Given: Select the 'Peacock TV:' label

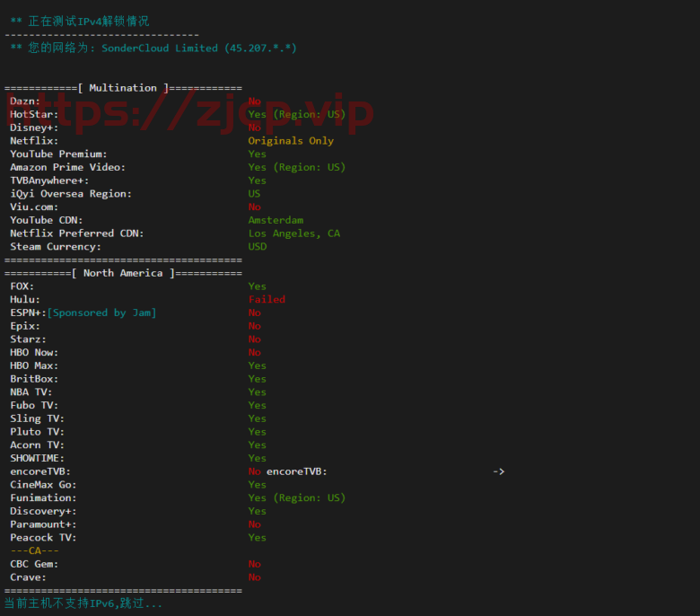Looking at the screenshot, I should coord(43,537).
